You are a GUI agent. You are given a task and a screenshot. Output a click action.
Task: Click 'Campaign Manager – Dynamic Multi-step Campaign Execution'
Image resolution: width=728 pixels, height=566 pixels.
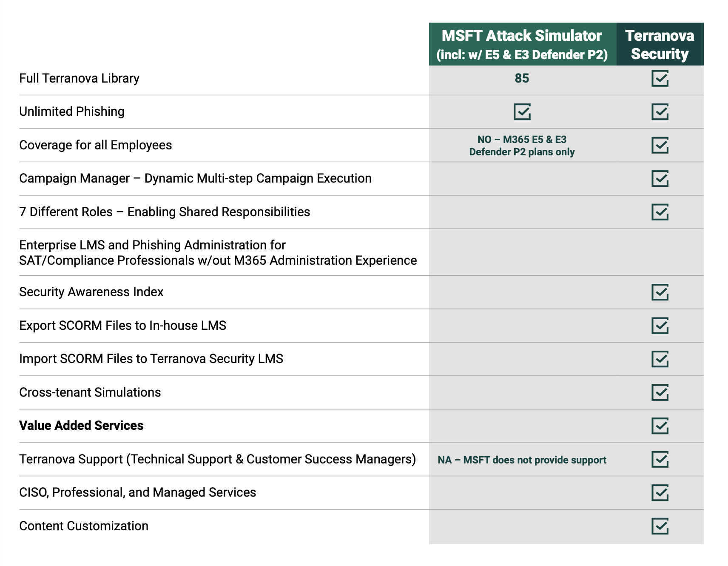point(196,178)
